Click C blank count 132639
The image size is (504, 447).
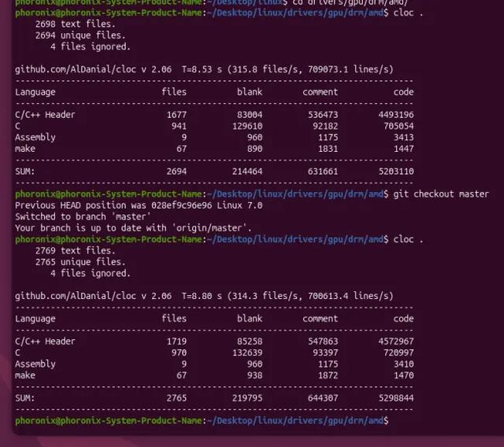[247, 353]
